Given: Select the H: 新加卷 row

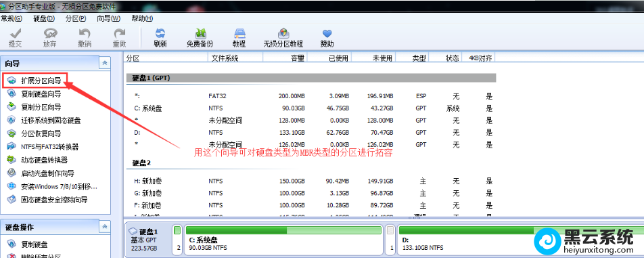Looking at the screenshot, I should click(x=311, y=181).
